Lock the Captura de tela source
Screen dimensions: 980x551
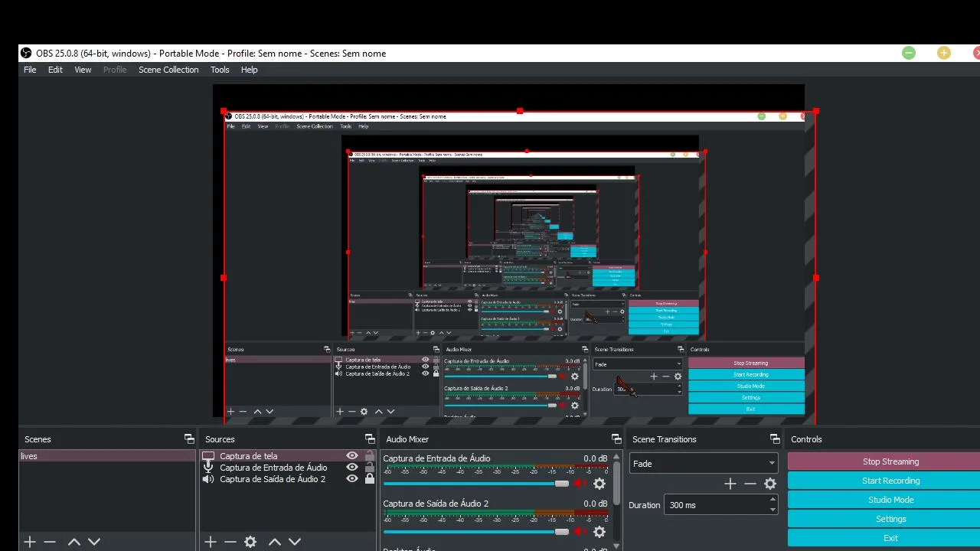(370, 456)
